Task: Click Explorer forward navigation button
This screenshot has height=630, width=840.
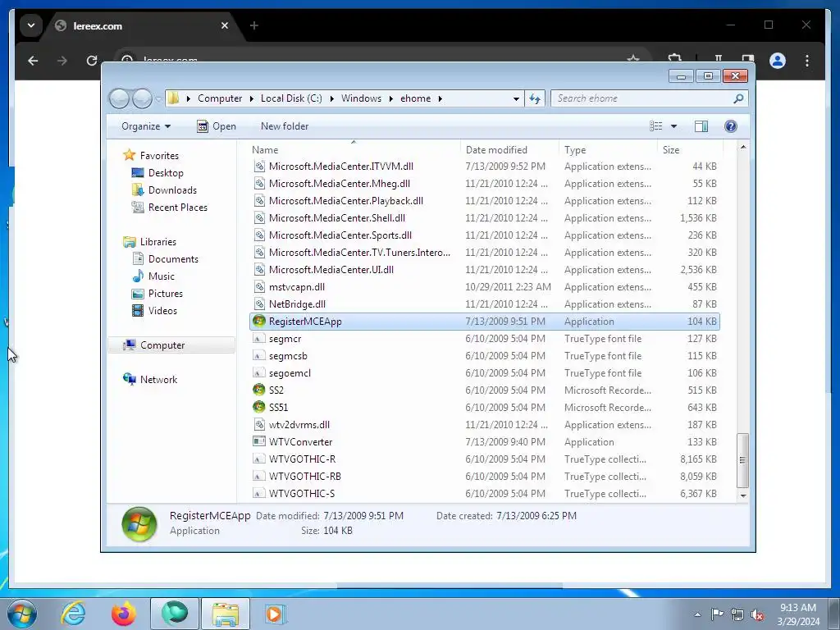Action: tap(142, 98)
